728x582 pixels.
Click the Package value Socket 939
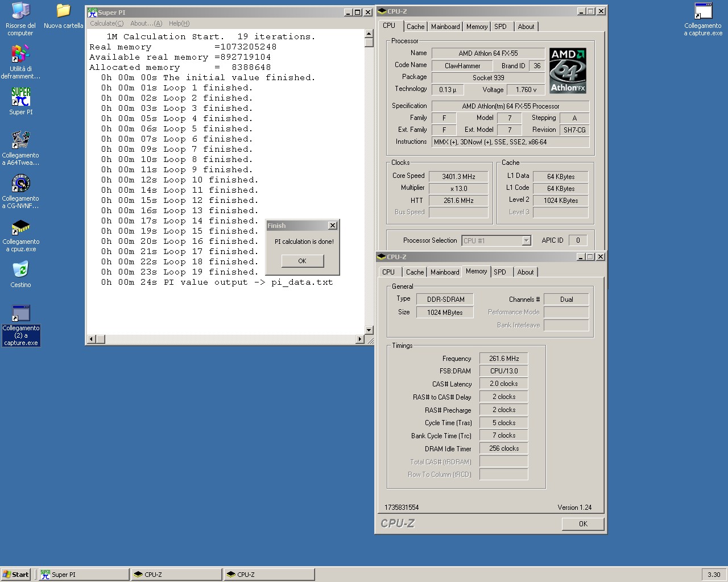pos(488,78)
